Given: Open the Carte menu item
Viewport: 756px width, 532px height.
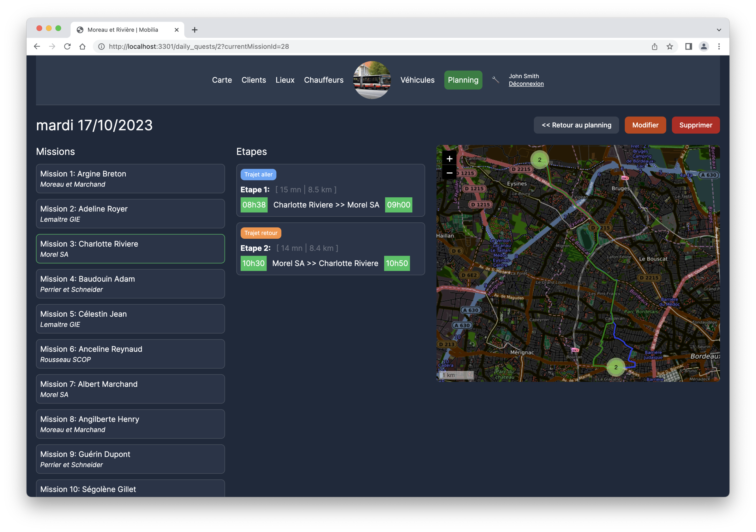Looking at the screenshot, I should click(222, 80).
